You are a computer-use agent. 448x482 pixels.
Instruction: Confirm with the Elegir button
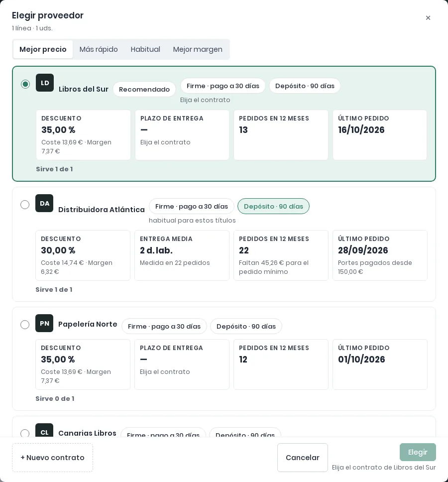(418, 452)
